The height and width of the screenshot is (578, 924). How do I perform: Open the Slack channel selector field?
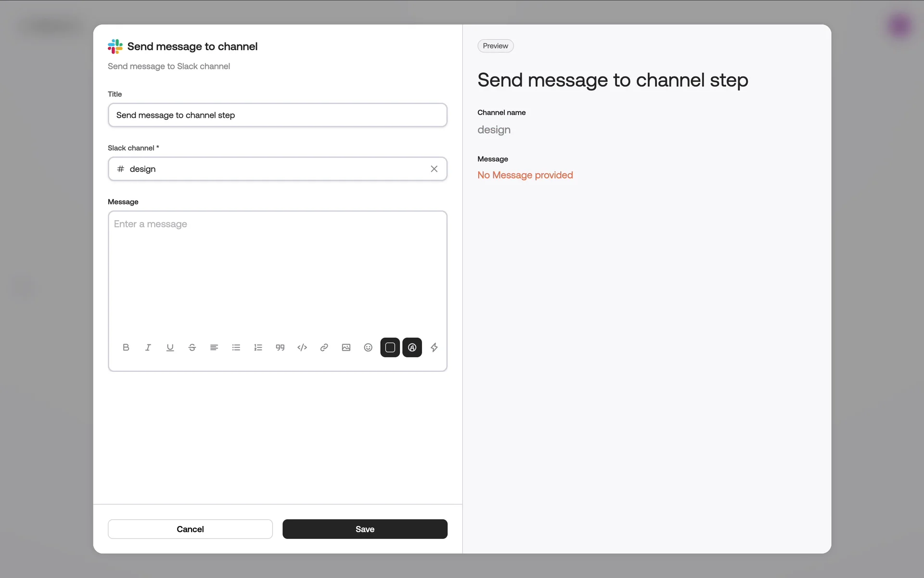point(269,169)
